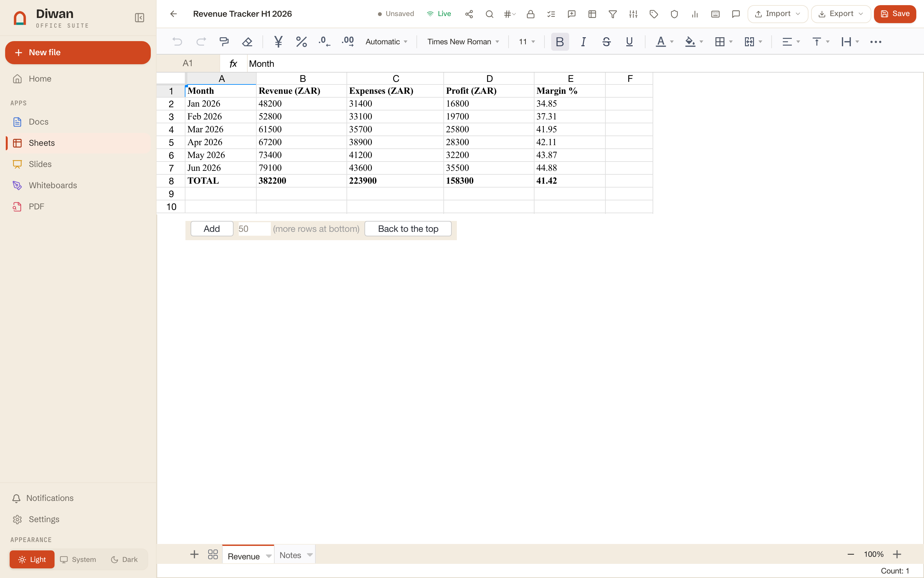
Task: Open the chart bars icon
Action: (695, 14)
